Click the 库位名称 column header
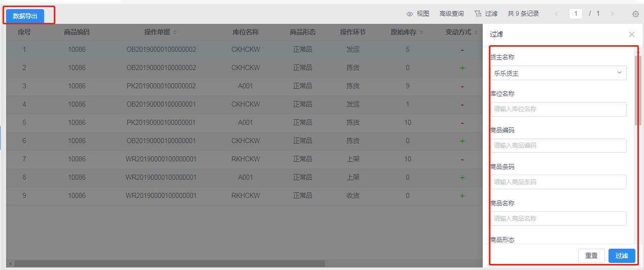The image size is (644, 270). [245, 32]
